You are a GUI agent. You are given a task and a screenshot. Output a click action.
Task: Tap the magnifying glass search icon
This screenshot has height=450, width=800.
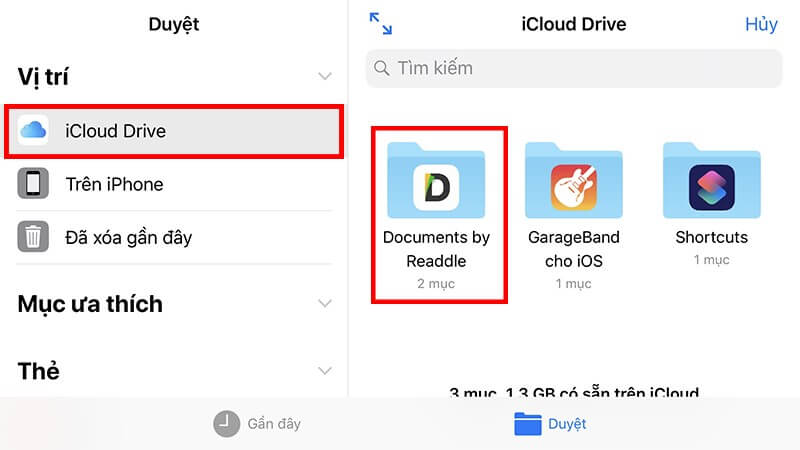pyautogui.click(x=382, y=69)
